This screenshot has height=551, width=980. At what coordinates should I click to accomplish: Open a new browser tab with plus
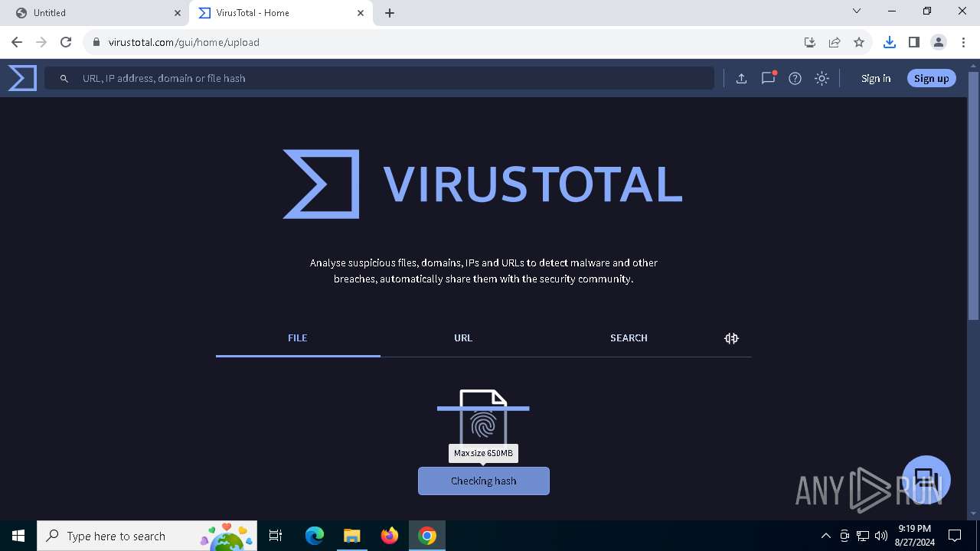tap(390, 13)
